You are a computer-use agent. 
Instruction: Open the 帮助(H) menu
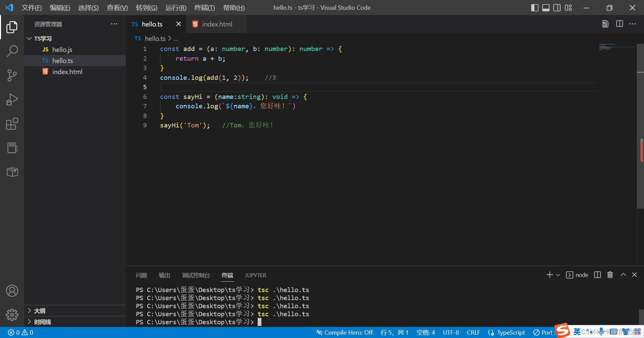pyautogui.click(x=234, y=8)
